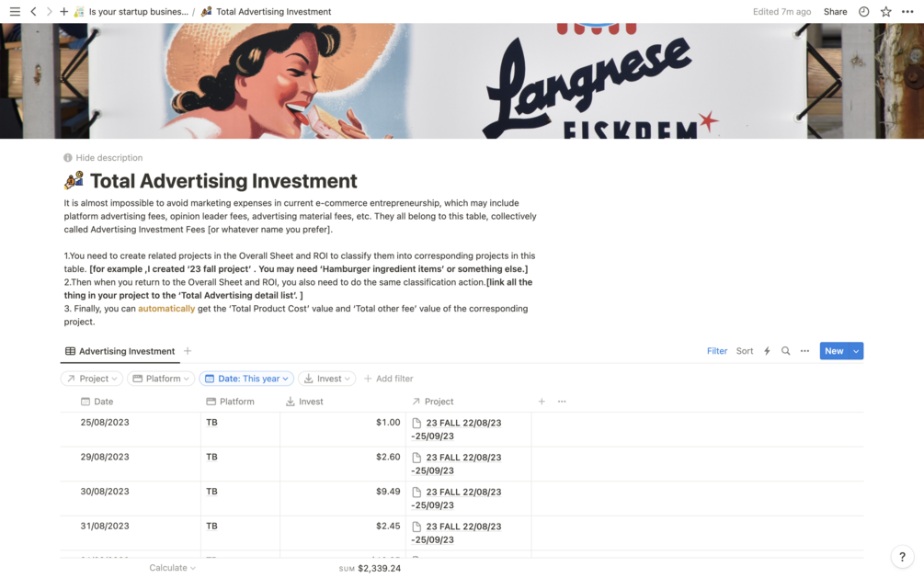Open the Platform filter dropdown
The height and width of the screenshot is (578, 924).
[161, 379]
